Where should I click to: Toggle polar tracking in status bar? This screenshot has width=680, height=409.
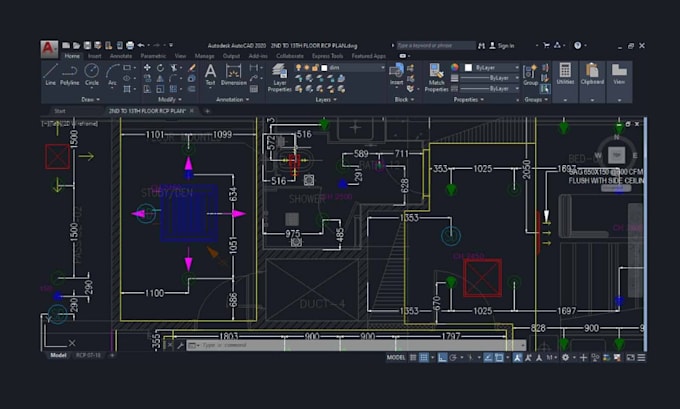(453, 357)
